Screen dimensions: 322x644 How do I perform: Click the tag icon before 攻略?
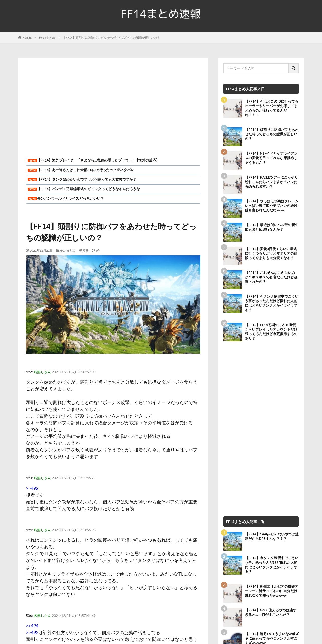[x=80, y=250]
